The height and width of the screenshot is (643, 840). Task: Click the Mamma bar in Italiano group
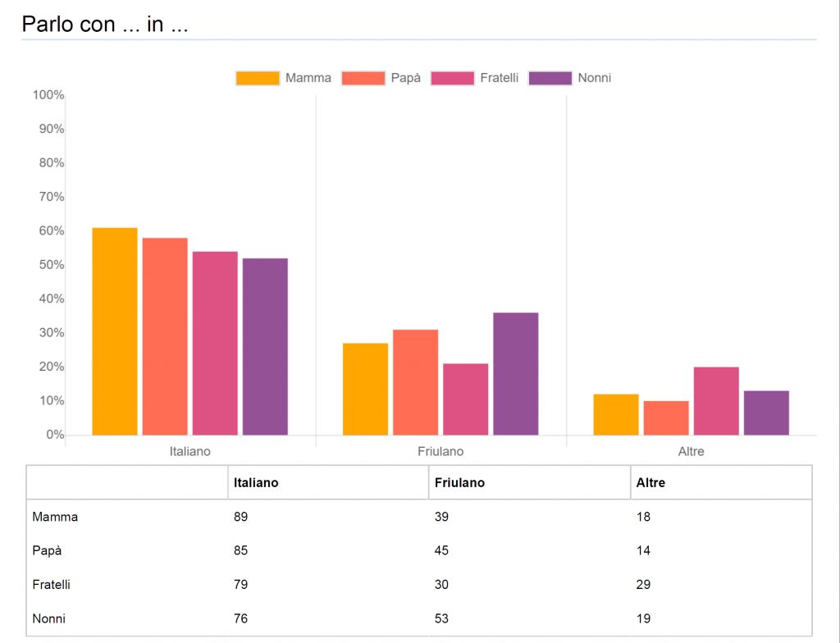[115, 331]
